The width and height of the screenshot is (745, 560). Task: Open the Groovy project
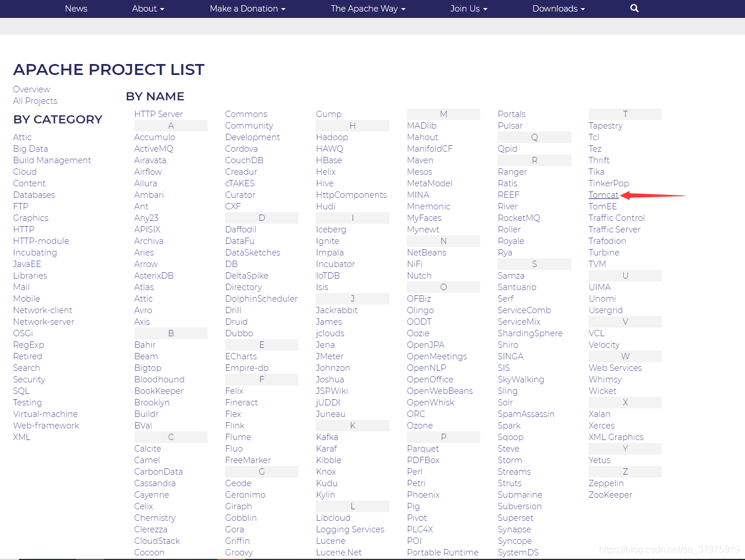click(239, 553)
